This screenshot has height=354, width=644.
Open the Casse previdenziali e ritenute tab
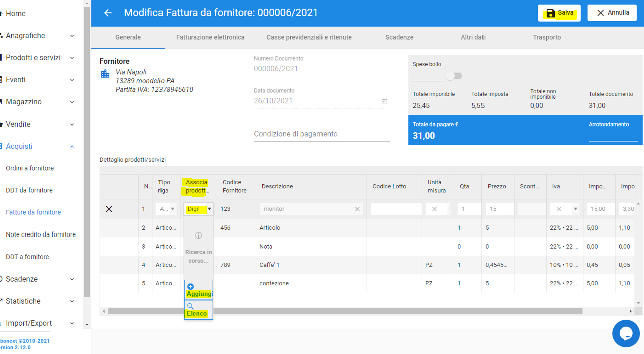[309, 37]
